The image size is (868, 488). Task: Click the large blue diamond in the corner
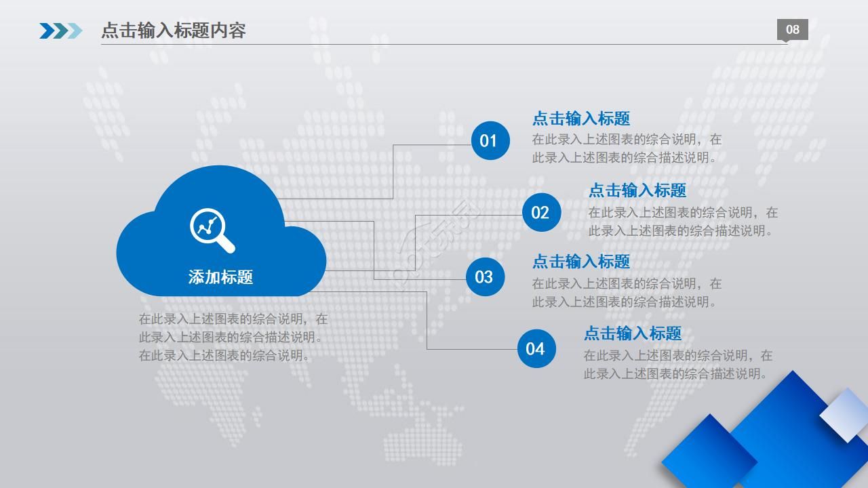787,434
